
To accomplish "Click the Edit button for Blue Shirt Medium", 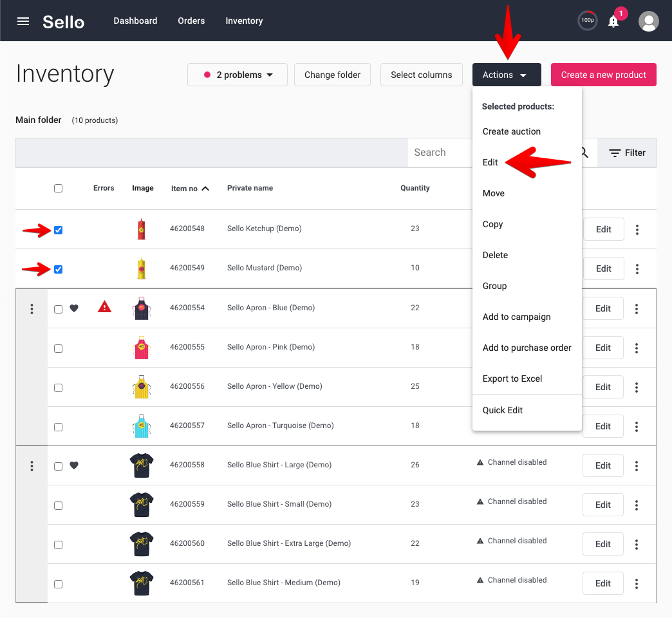I will 602,583.
